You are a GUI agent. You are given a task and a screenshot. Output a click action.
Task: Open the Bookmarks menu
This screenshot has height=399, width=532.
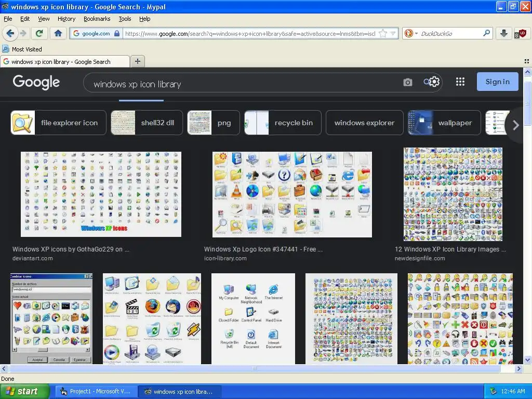point(97,19)
